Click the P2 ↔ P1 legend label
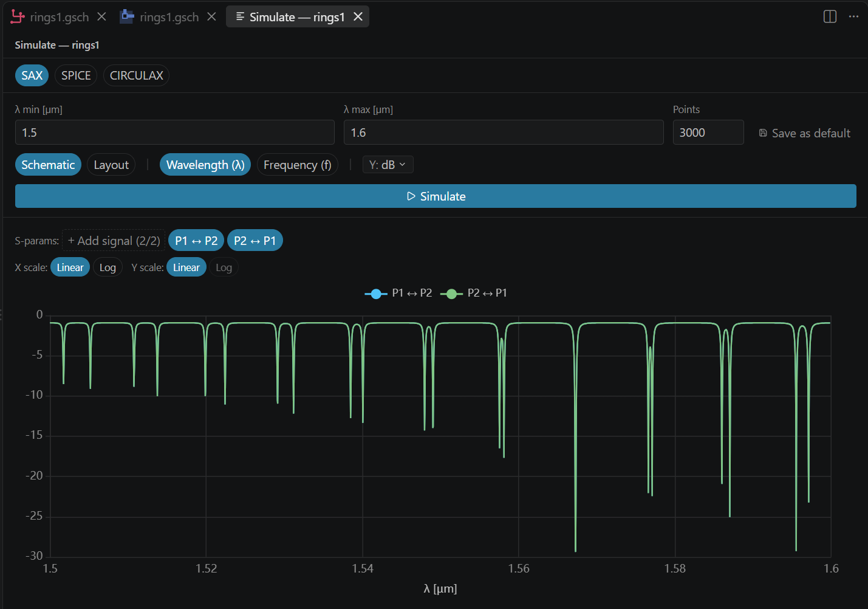 coord(487,293)
